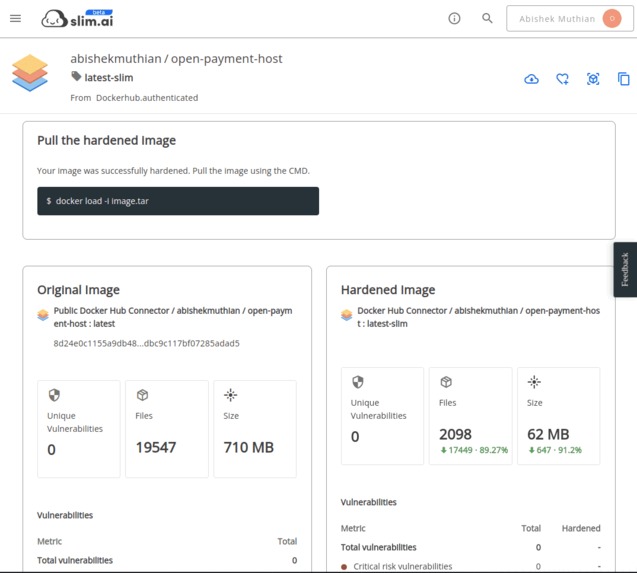Add image to favorites heart icon
637x573 pixels.
click(x=562, y=79)
